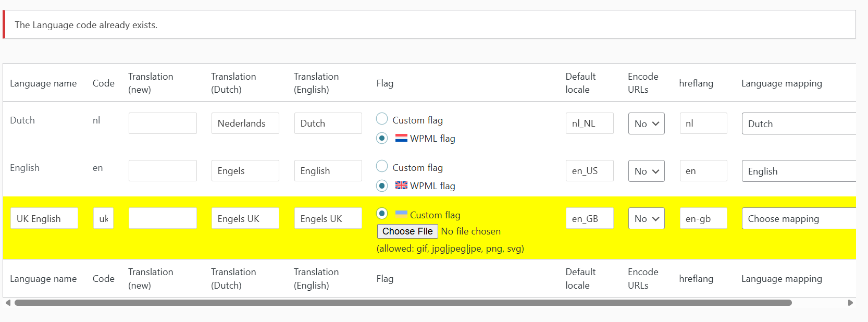The width and height of the screenshot is (868, 322).
Task: Click the English WPML flag icon
Action: 401,185
